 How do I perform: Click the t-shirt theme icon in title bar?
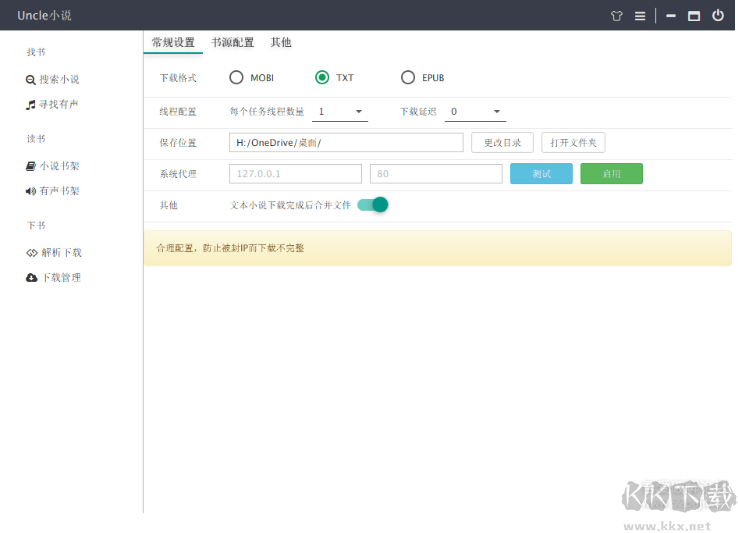coord(616,16)
